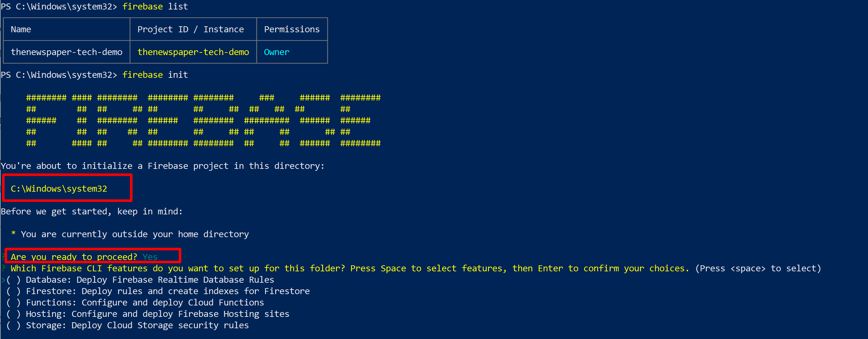Toggle the Hosting sites feature checkbox
868x339 pixels.
point(14,314)
